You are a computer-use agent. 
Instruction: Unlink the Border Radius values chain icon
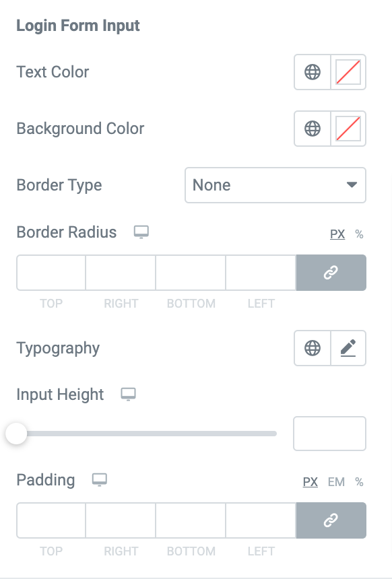[331, 273]
